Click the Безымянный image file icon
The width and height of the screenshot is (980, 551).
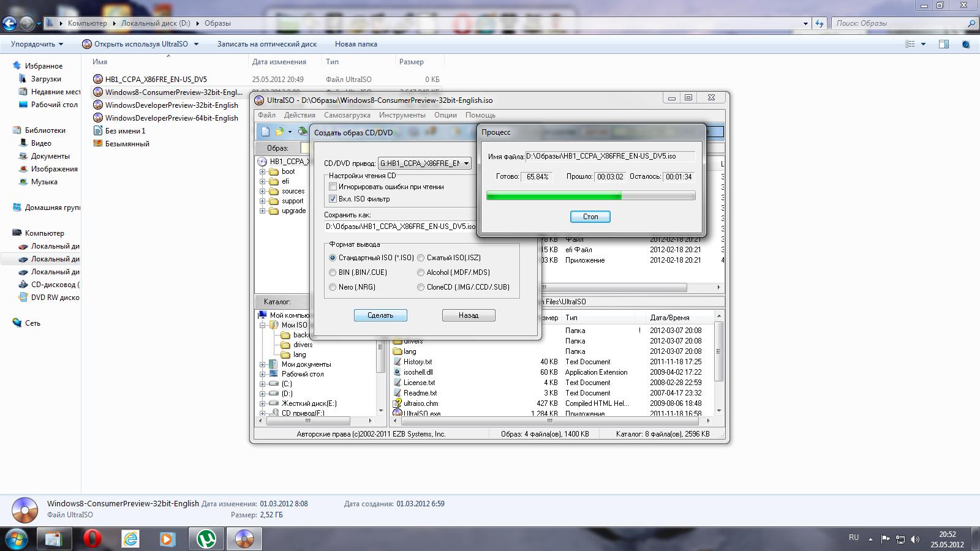(x=98, y=143)
